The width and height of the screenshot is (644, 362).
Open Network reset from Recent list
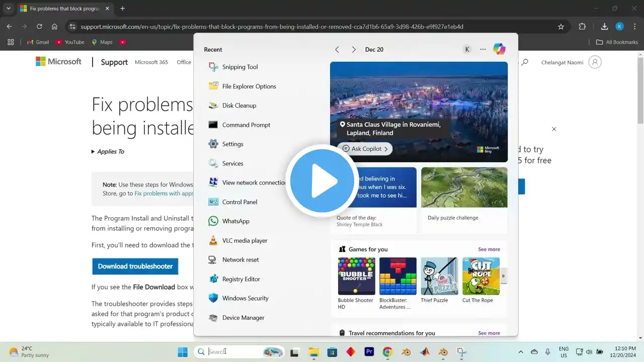(233, 259)
